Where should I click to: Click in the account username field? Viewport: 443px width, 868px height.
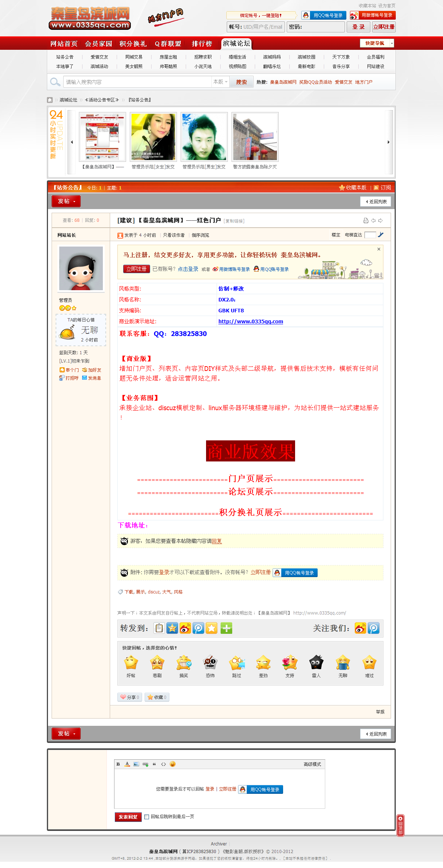[x=256, y=27]
